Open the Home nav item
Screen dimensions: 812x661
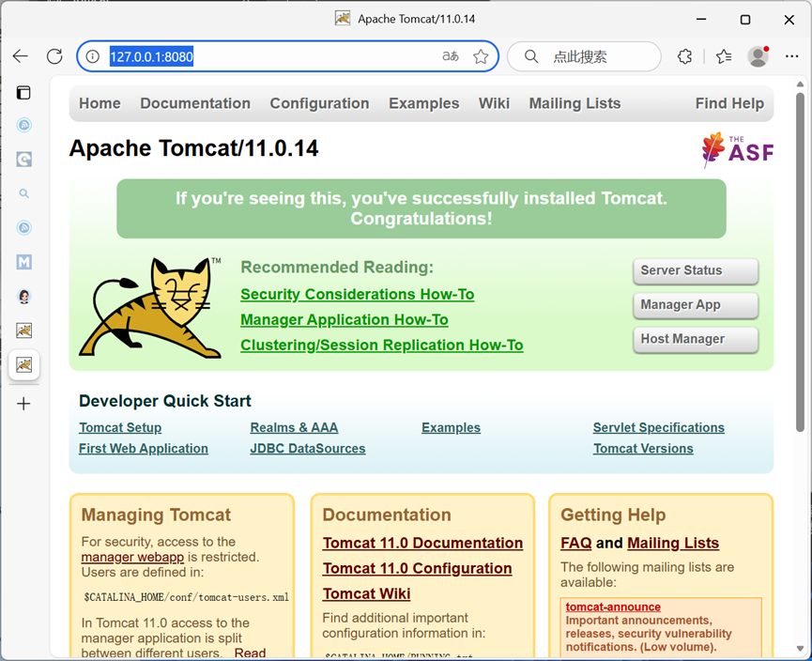(100, 103)
